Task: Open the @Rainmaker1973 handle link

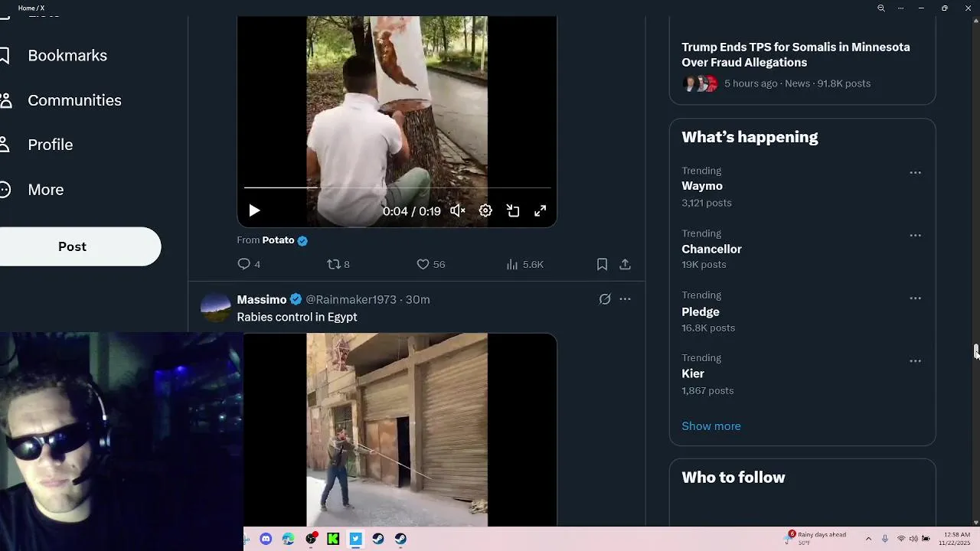Action: tap(351, 299)
